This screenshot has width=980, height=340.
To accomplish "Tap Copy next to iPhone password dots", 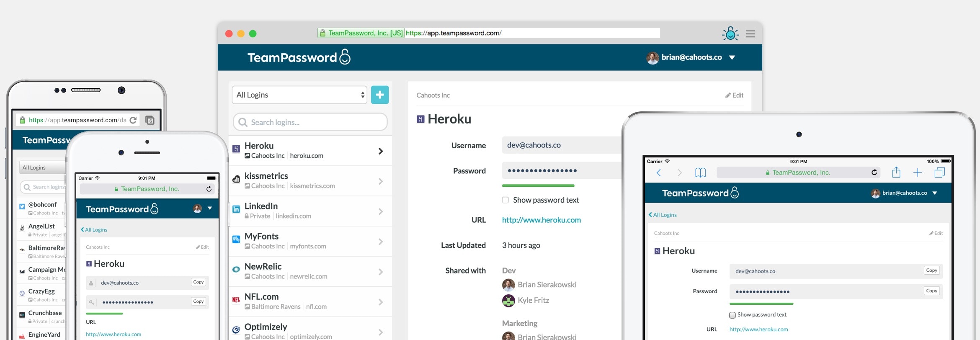I will click(199, 301).
